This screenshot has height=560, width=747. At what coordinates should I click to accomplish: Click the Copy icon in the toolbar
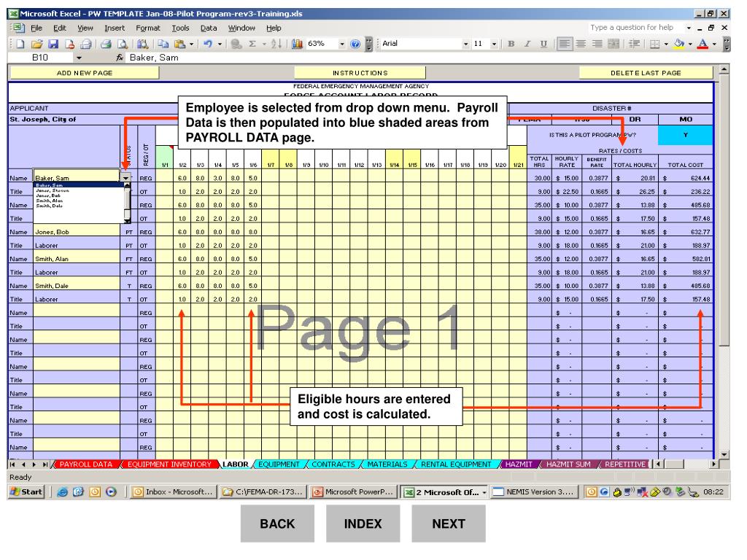163,44
